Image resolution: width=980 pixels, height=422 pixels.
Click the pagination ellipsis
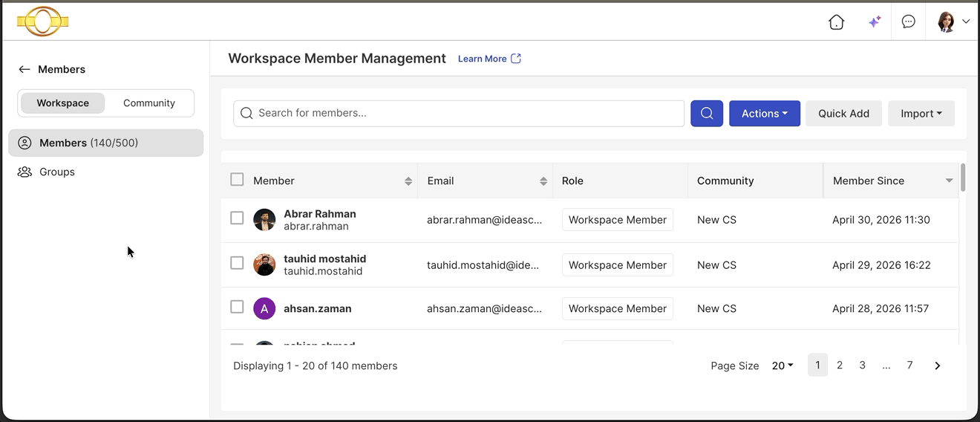click(886, 366)
